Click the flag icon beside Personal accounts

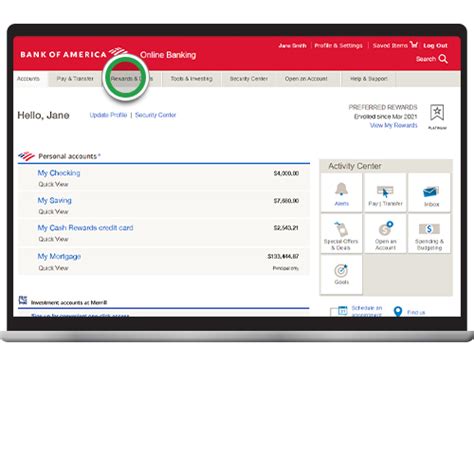(27, 156)
